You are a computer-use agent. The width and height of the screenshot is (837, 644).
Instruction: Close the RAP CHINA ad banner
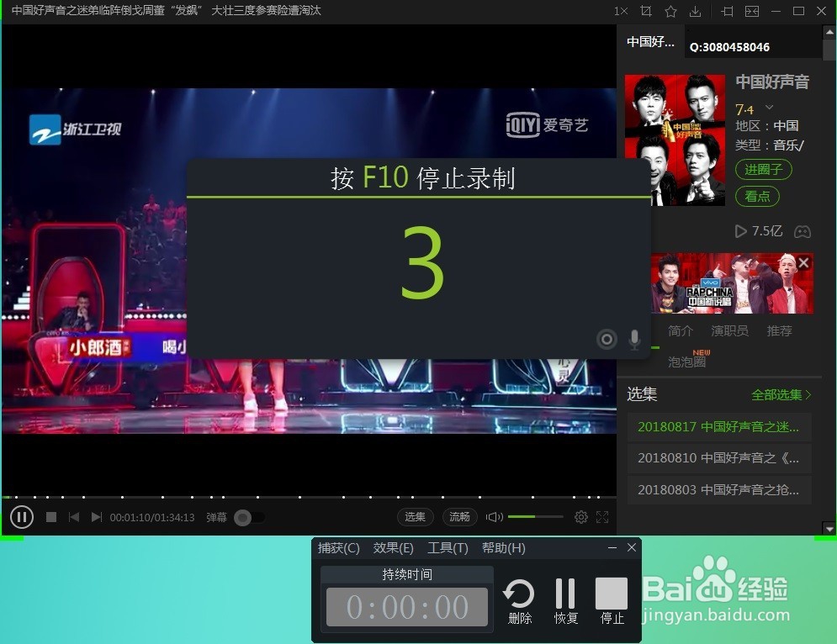pos(804,262)
